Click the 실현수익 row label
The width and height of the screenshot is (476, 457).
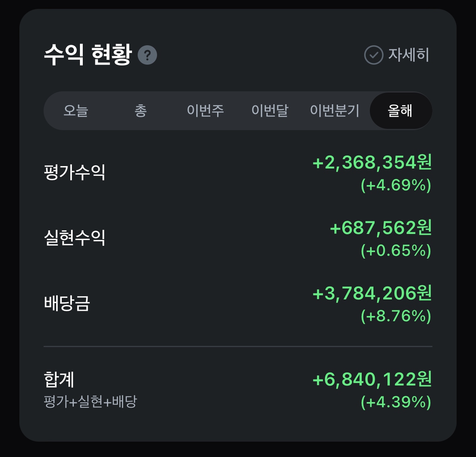pyautogui.click(x=75, y=238)
